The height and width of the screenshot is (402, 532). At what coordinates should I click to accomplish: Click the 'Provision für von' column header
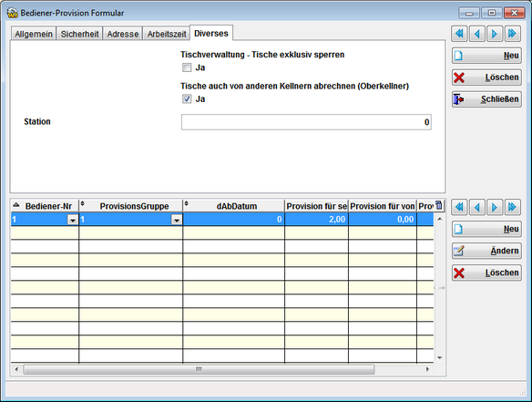tap(383, 206)
